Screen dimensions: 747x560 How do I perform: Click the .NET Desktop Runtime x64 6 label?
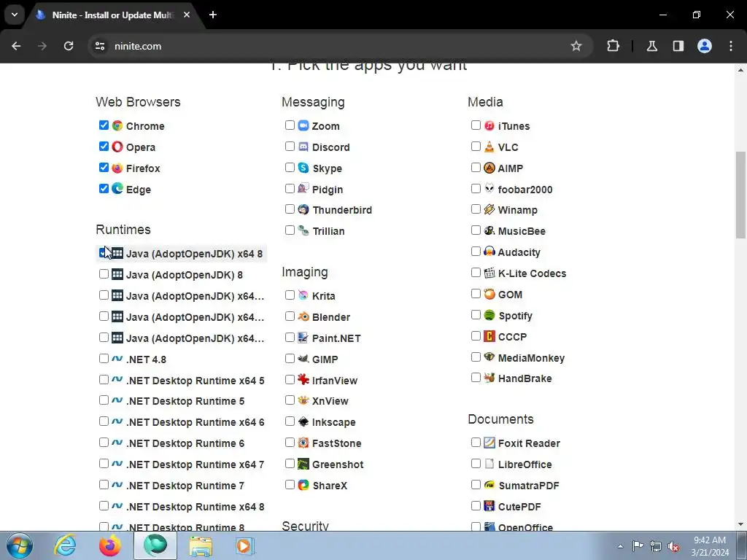coord(196,422)
